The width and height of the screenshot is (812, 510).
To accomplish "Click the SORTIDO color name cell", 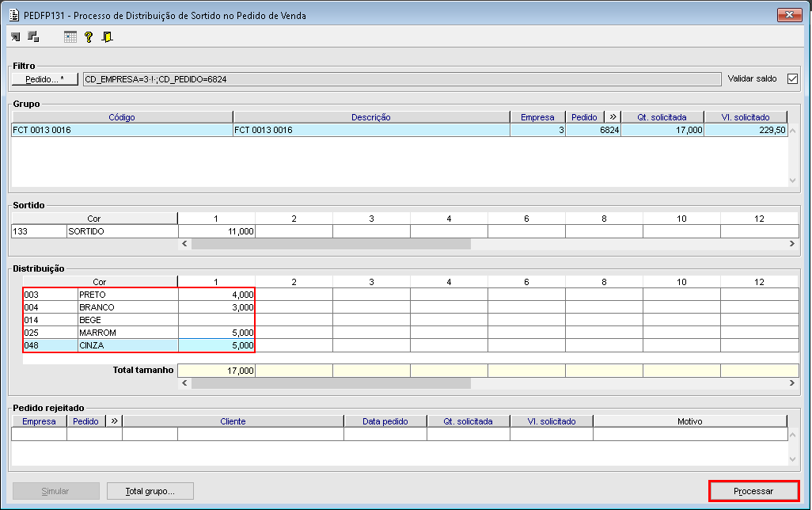I will (x=122, y=231).
